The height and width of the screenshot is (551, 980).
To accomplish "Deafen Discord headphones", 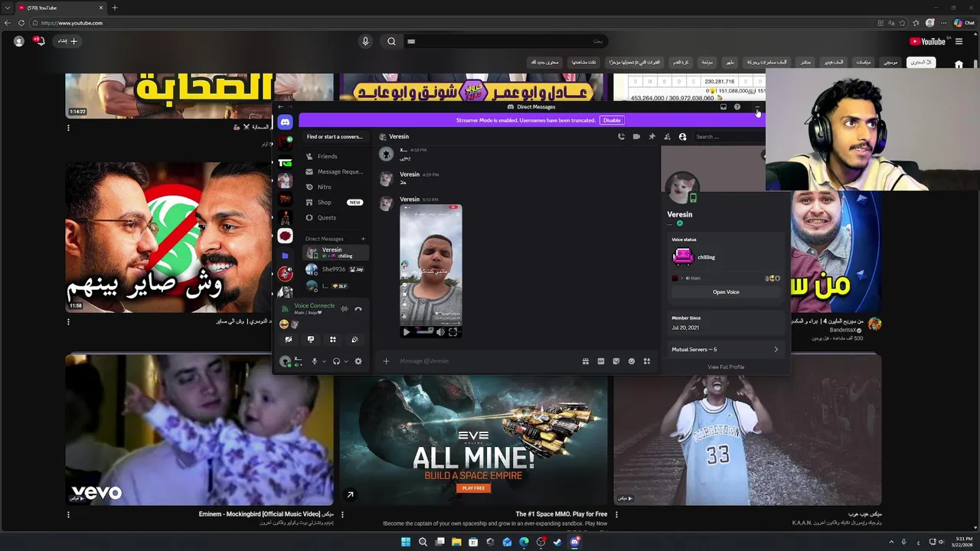I will 336,361.
